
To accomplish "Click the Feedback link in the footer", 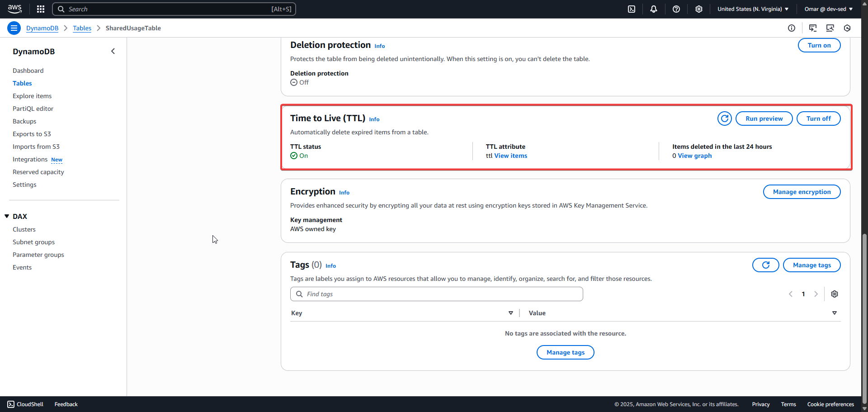I will pos(66,404).
